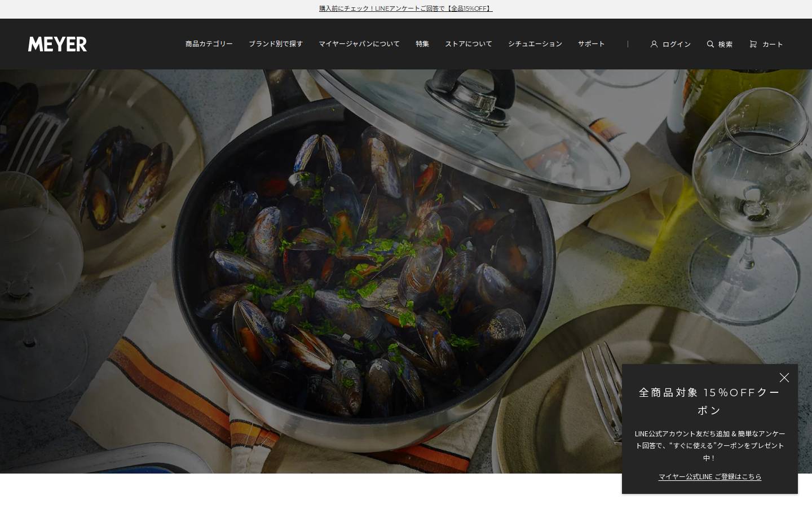This screenshot has height=508, width=812.
Task: Click the top LINE survey announcement link
Action: pos(406,8)
